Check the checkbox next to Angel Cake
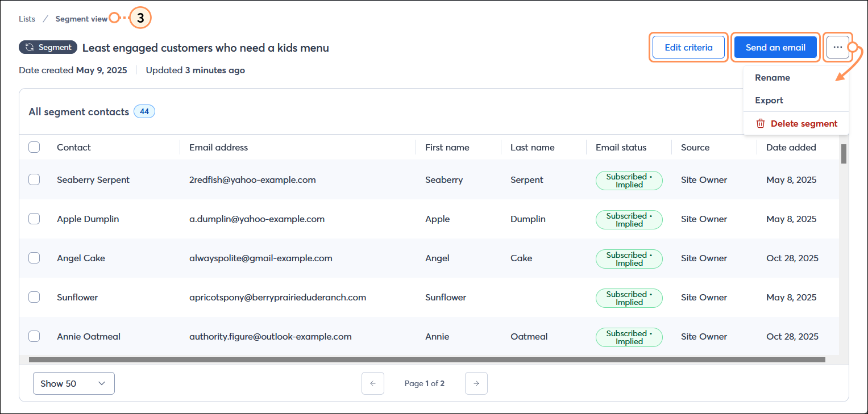Screen dimensions: 868x414 pos(34,258)
